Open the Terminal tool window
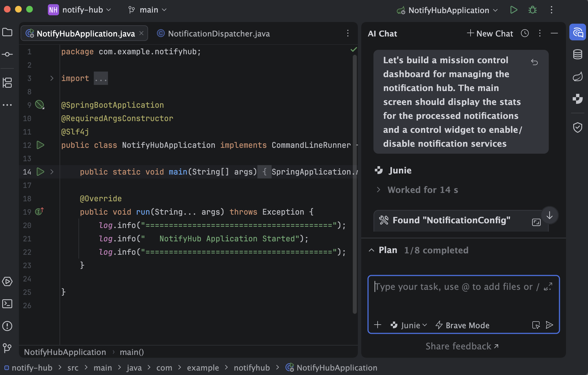Image resolution: width=588 pixels, height=375 pixels. [7, 304]
